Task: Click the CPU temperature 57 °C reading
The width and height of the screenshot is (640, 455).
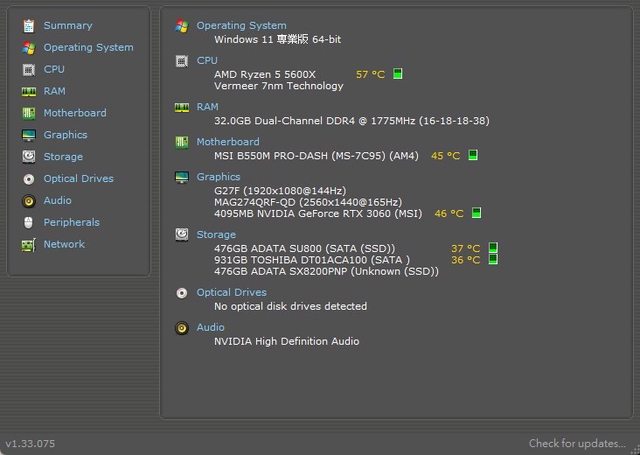Action: click(x=370, y=74)
